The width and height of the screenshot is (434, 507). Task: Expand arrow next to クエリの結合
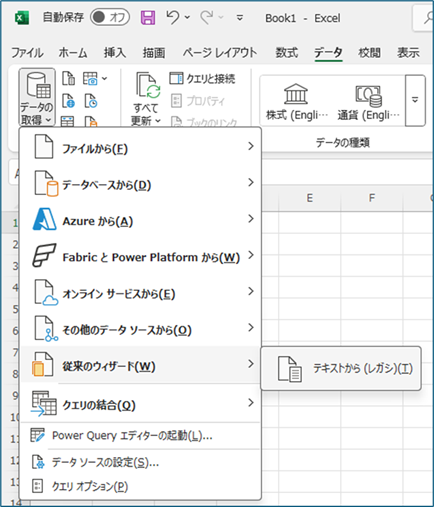251,403
